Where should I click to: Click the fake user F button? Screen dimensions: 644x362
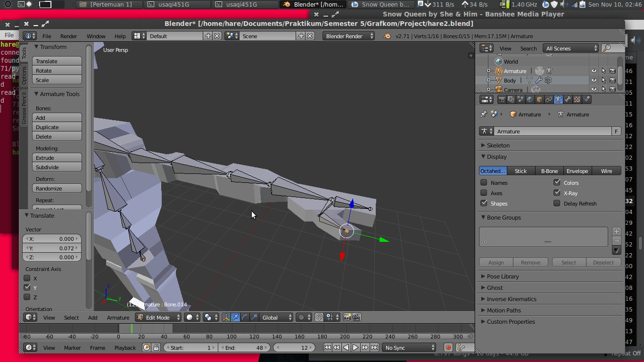coord(616,132)
